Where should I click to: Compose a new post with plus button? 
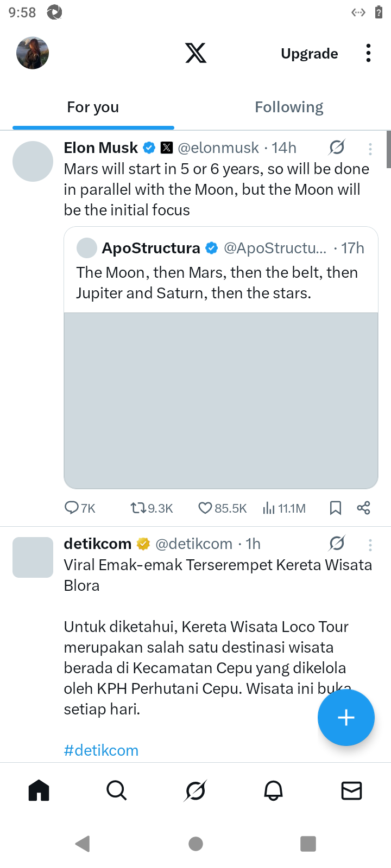[x=346, y=718]
